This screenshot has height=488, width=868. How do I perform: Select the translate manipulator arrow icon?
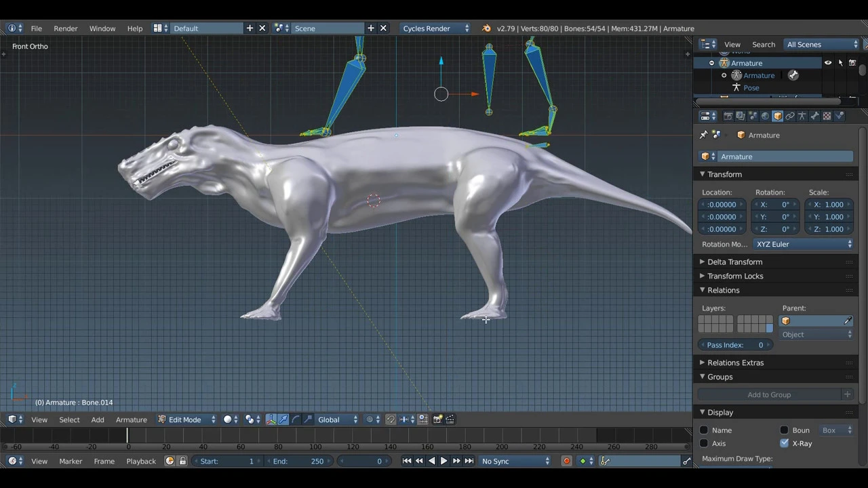283,420
